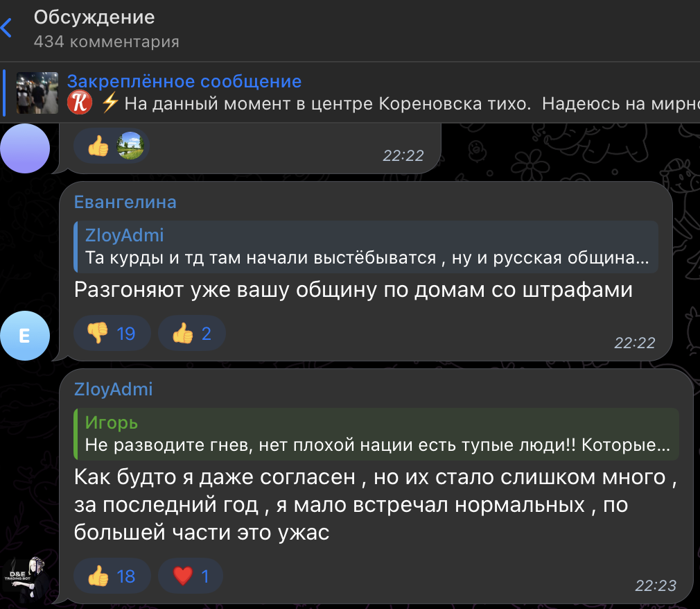The height and width of the screenshot is (609, 700).
Task: Go back using the blue chevron arrow
Action: (7, 28)
